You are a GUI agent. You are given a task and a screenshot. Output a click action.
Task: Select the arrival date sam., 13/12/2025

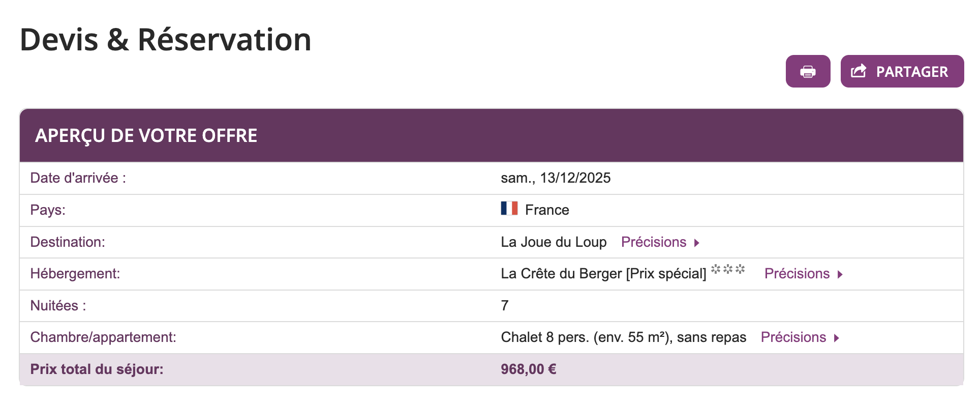(x=556, y=178)
